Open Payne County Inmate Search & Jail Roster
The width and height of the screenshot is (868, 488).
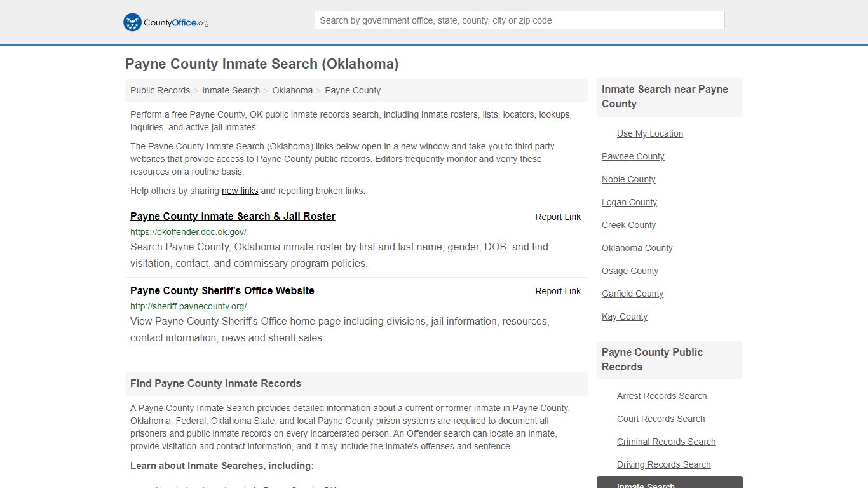[x=233, y=216]
